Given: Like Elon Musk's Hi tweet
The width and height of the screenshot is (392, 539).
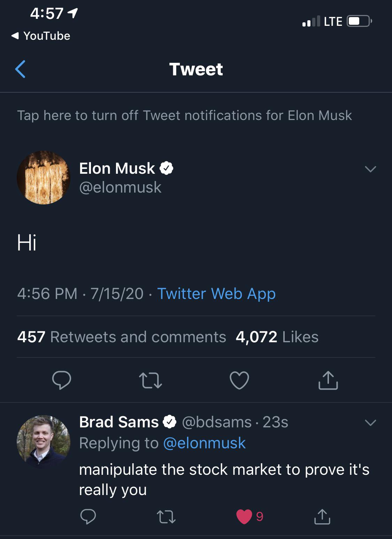Looking at the screenshot, I should coord(239,380).
